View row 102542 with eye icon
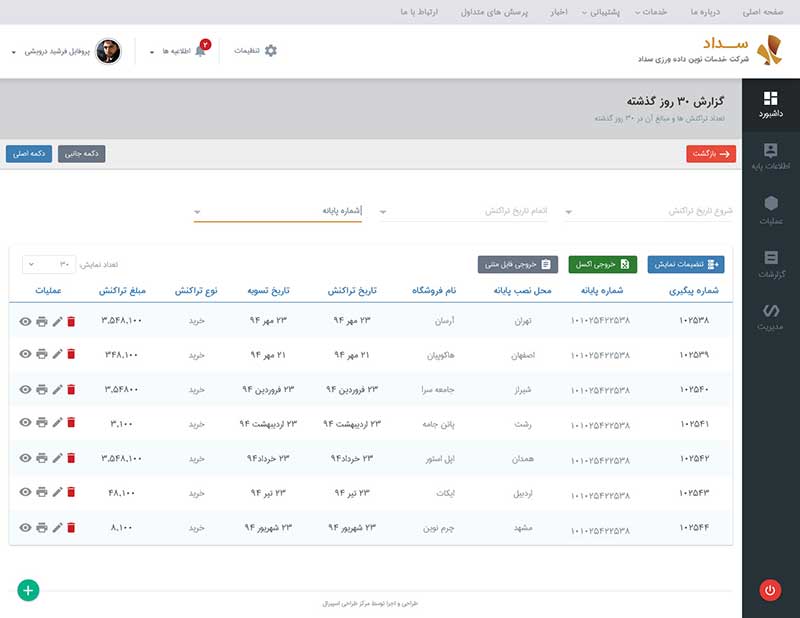 [26, 458]
